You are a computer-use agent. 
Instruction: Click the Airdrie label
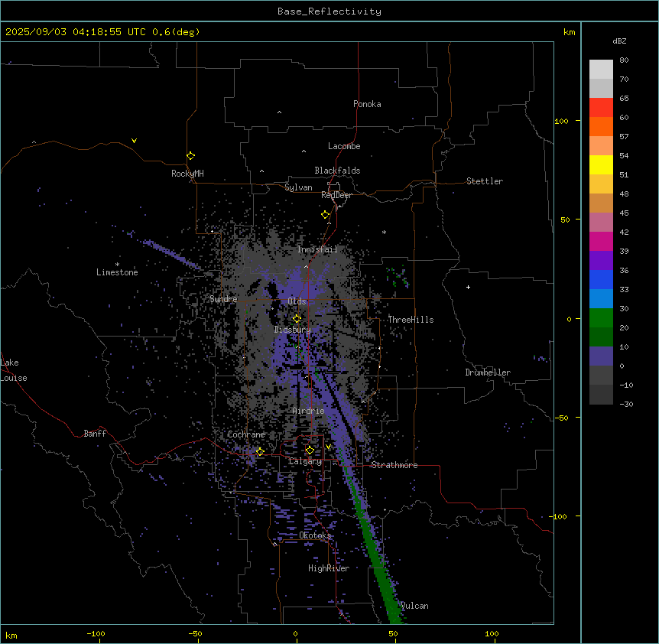pyautogui.click(x=309, y=411)
